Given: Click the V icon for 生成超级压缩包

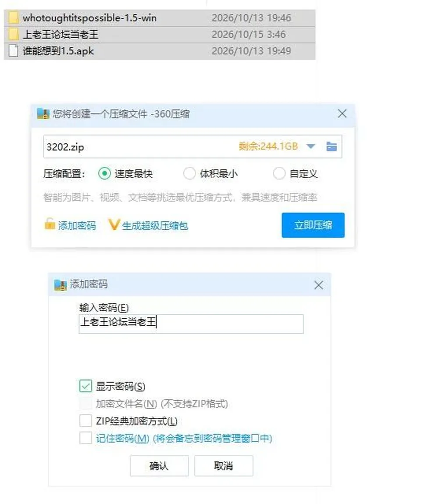Looking at the screenshot, I should 114,225.
